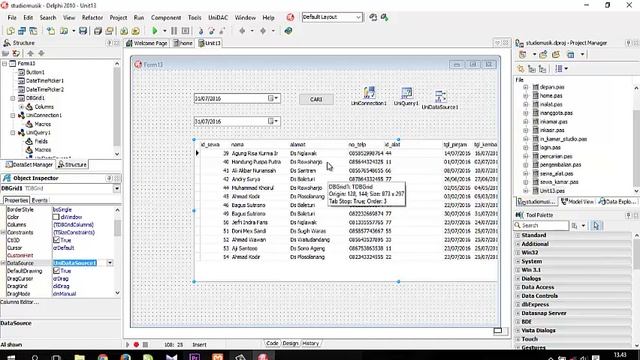This screenshot has width=640, height=360.
Task: Click the Color clWindow swatch
Action: [56, 217]
